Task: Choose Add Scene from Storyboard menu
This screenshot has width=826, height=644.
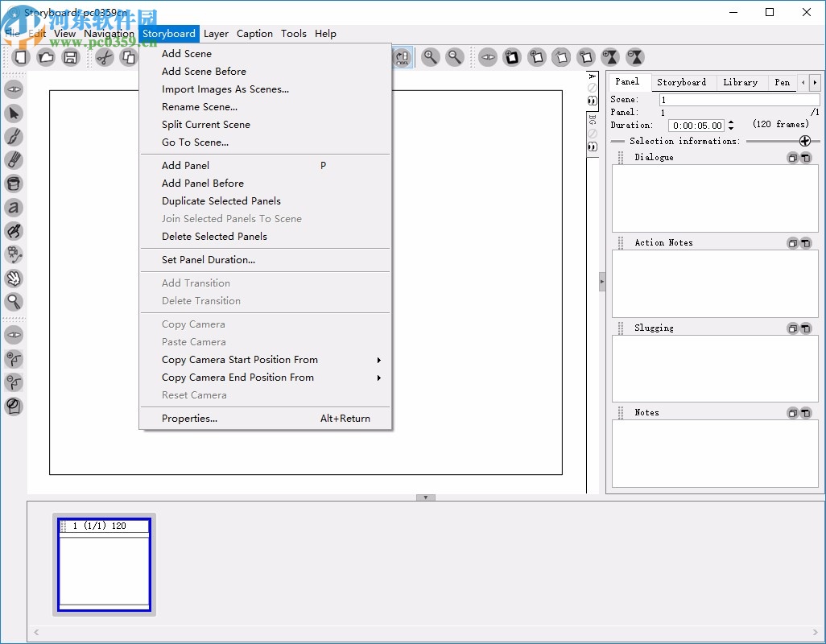Action: click(x=187, y=54)
